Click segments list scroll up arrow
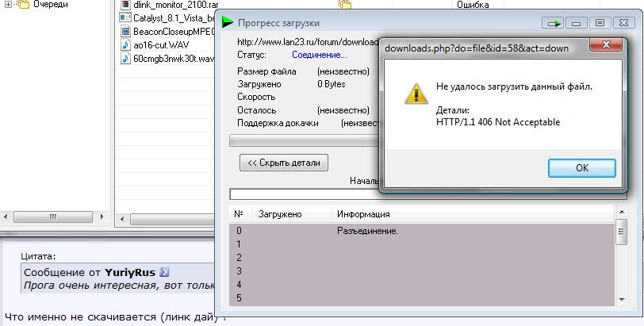The width and height of the screenshot is (644, 326). click(622, 213)
